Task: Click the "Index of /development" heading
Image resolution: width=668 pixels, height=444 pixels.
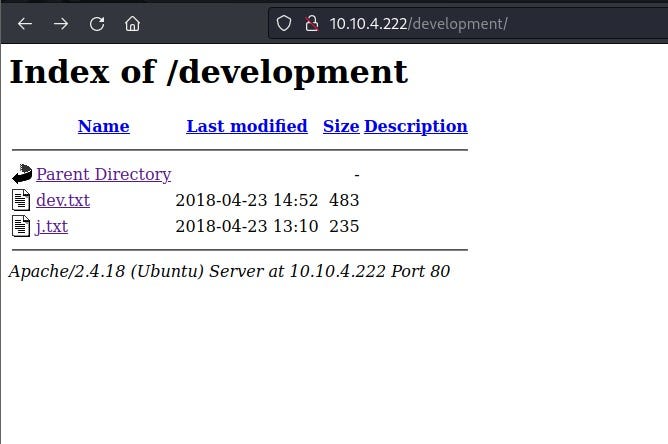Action: [x=208, y=72]
